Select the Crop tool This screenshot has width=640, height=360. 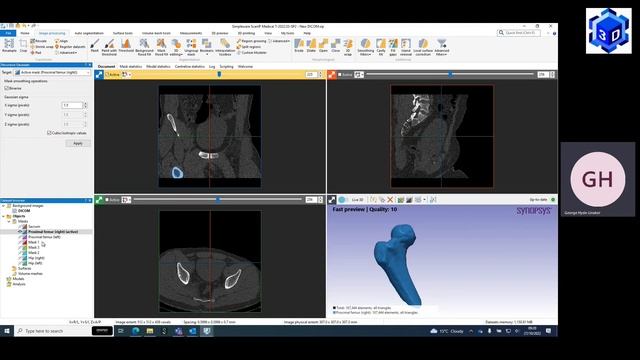point(23,45)
